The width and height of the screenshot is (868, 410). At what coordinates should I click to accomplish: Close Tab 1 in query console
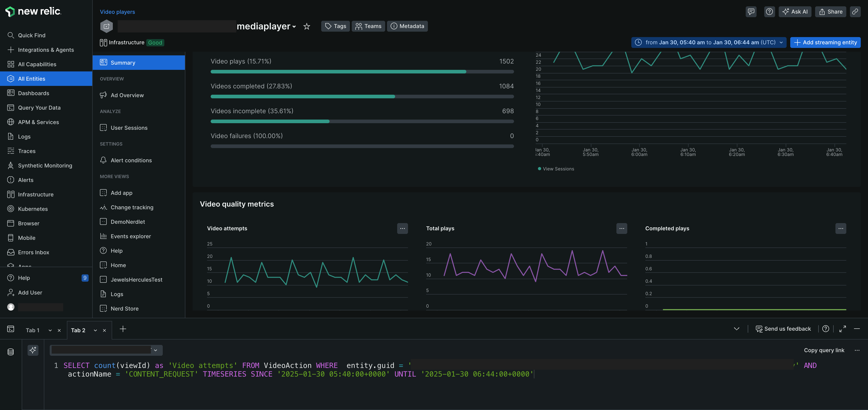pyautogui.click(x=59, y=330)
